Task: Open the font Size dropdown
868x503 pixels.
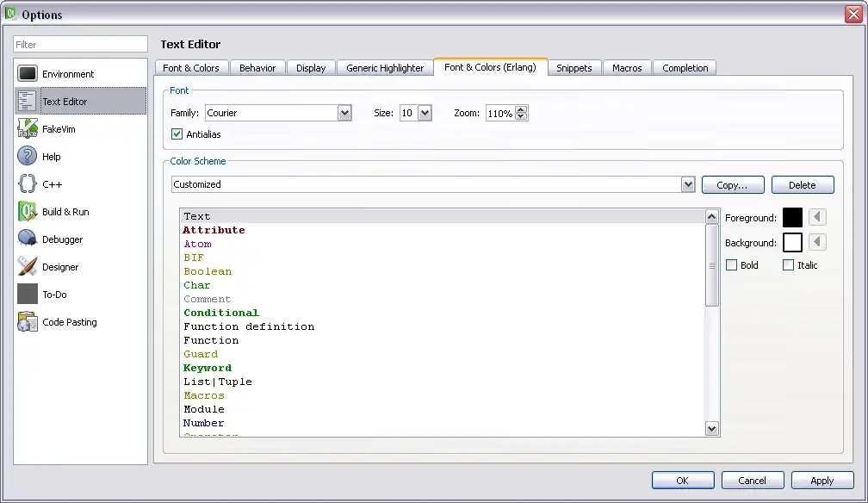Action: tap(425, 113)
